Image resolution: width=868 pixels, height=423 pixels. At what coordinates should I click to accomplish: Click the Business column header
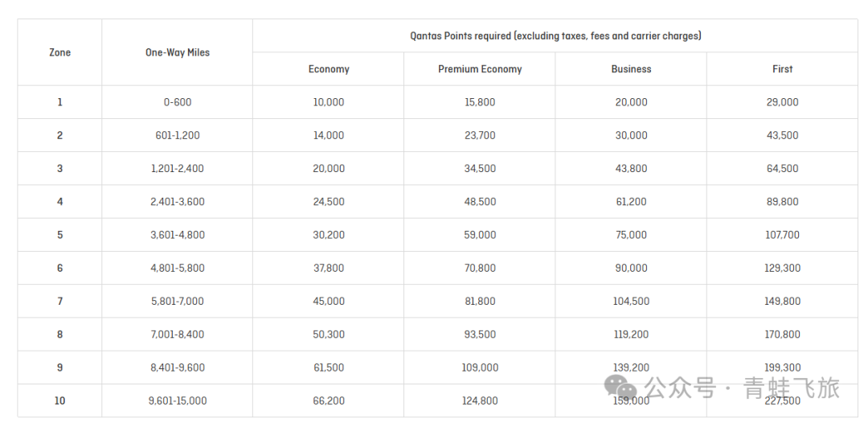tap(631, 69)
